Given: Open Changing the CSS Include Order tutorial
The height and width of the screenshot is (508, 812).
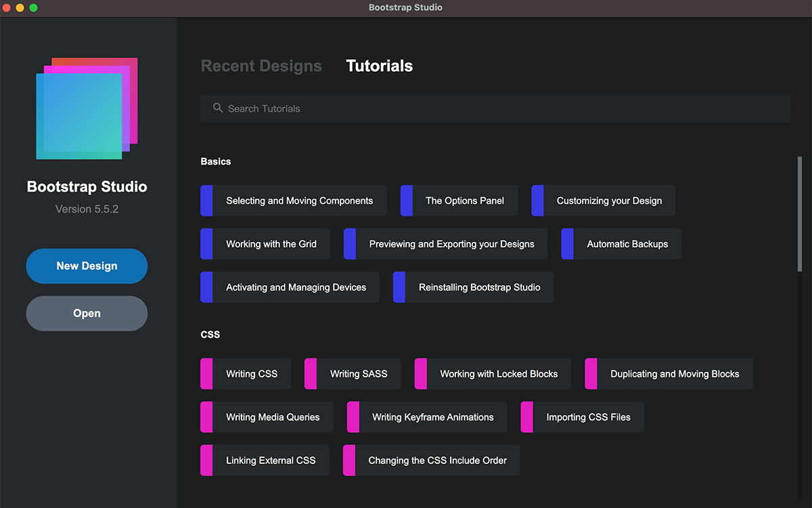Looking at the screenshot, I should (x=431, y=461).
